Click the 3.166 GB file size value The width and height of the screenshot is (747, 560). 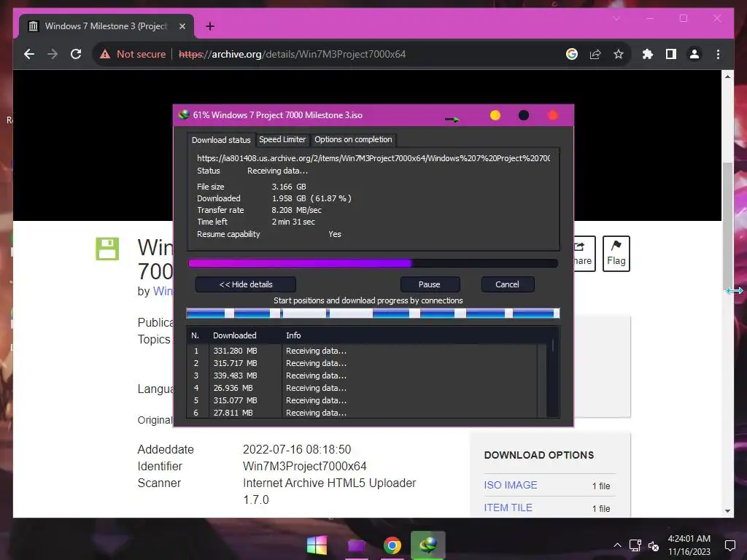pos(289,187)
